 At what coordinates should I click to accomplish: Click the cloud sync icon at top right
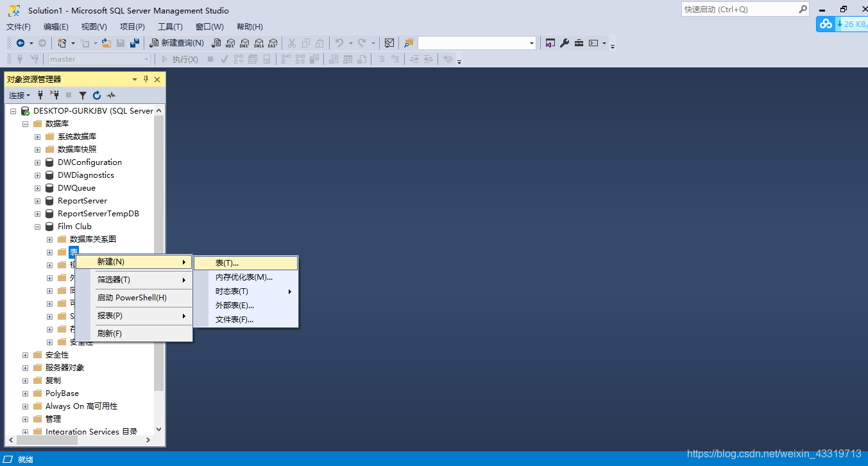(x=826, y=24)
